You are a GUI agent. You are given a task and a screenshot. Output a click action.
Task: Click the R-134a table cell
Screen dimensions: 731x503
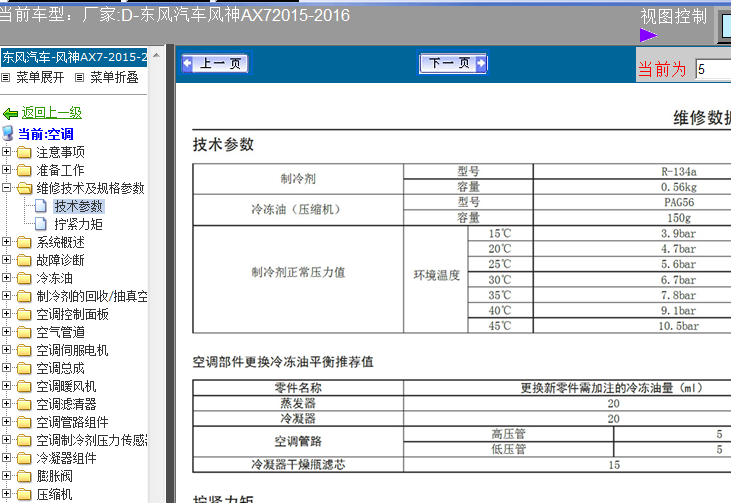click(679, 172)
